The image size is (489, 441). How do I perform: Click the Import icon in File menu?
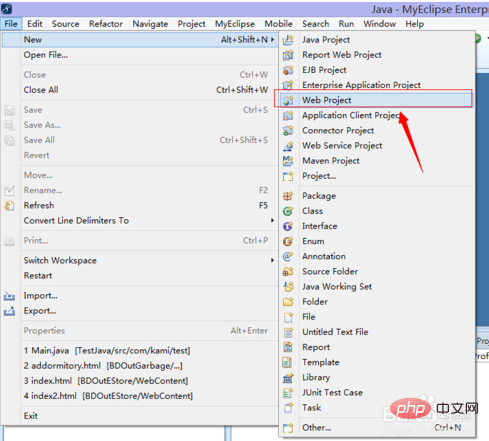[x=9, y=296]
